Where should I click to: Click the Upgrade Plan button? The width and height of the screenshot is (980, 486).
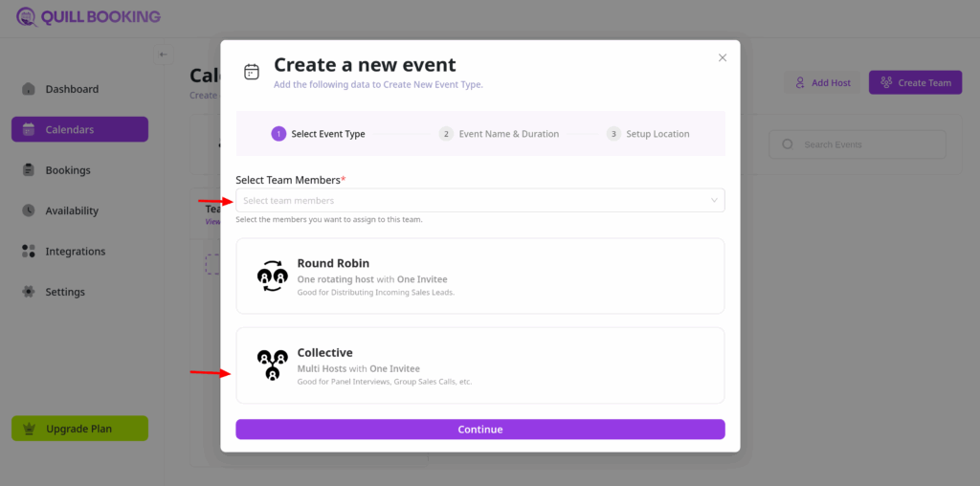click(79, 429)
